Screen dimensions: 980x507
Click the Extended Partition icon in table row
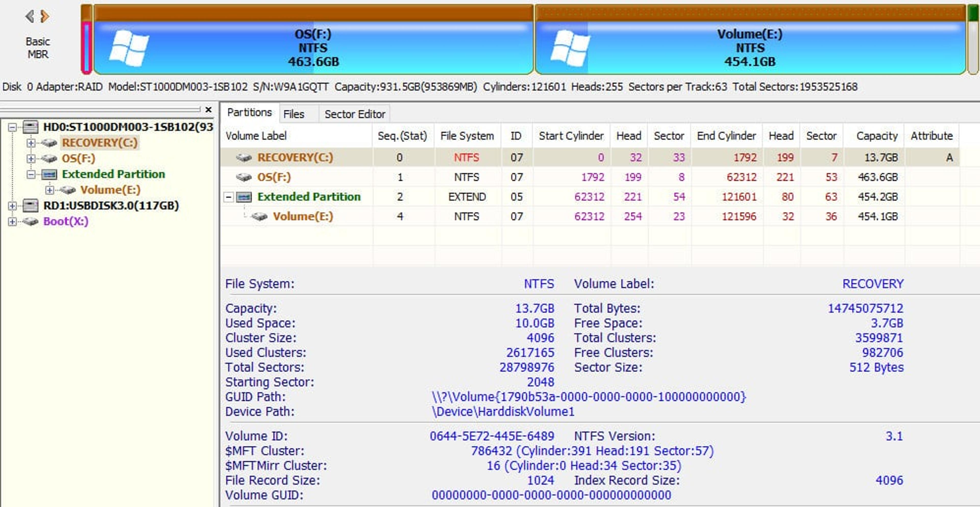click(244, 197)
